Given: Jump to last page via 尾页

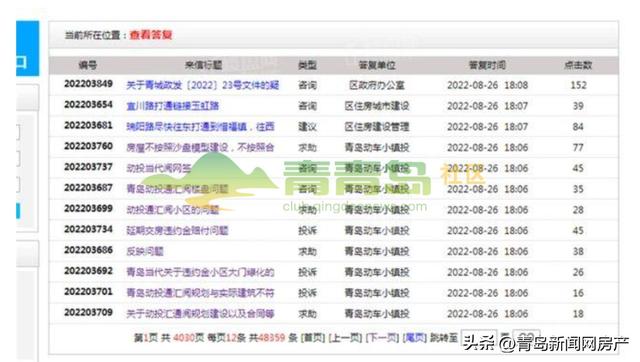Looking at the screenshot, I should click(x=415, y=338).
